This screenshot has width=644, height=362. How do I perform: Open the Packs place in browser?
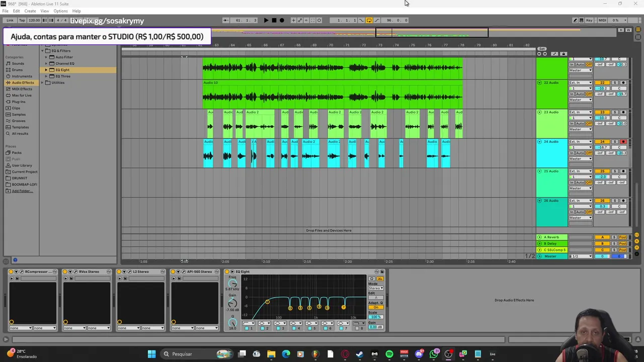pos(17,153)
